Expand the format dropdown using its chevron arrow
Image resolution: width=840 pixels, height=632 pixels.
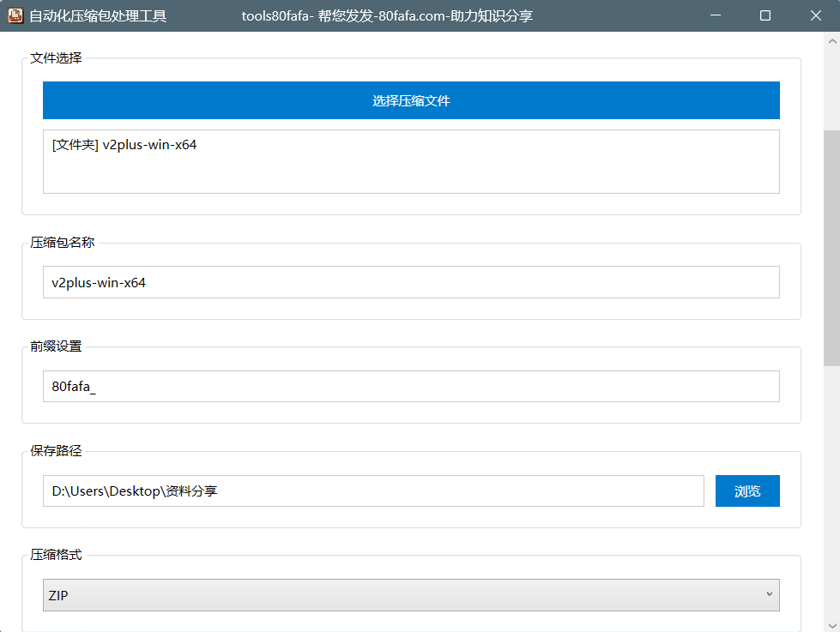[x=768, y=594]
